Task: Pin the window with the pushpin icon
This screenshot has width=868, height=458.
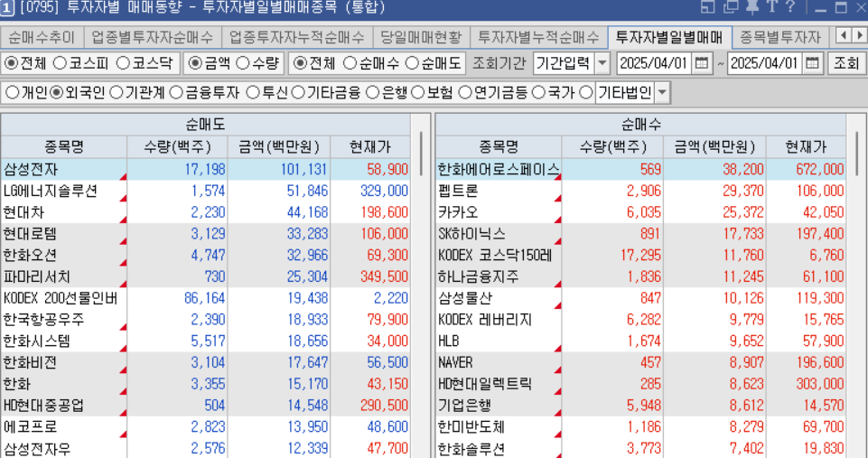Action: (x=751, y=6)
